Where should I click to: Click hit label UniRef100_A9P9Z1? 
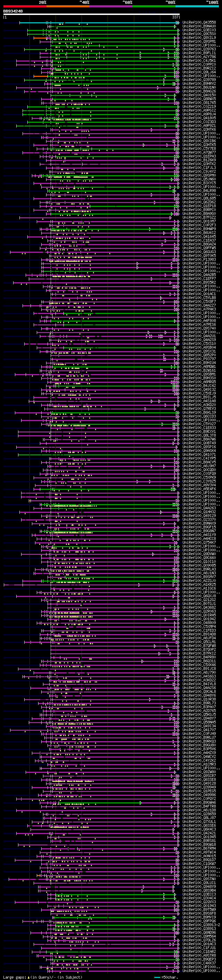click(x=199, y=125)
